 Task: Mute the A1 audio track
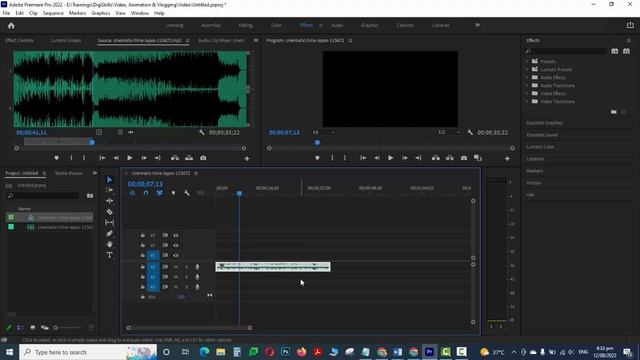tap(176, 267)
